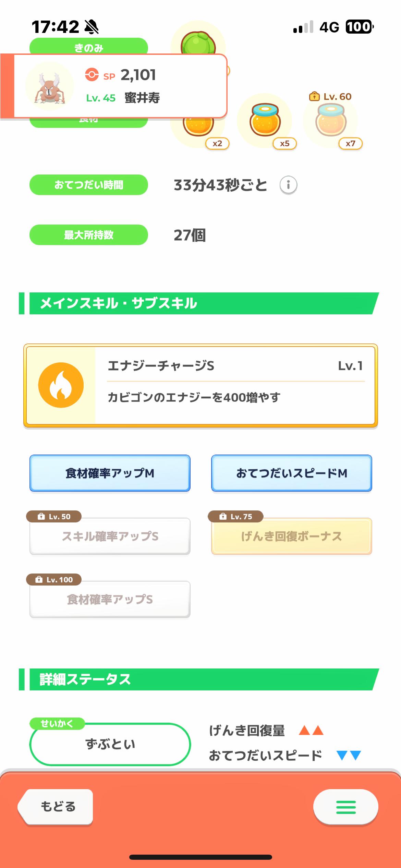
Task: Tap the locked 食材確率アップS skill
Action: [x=110, y=599]
